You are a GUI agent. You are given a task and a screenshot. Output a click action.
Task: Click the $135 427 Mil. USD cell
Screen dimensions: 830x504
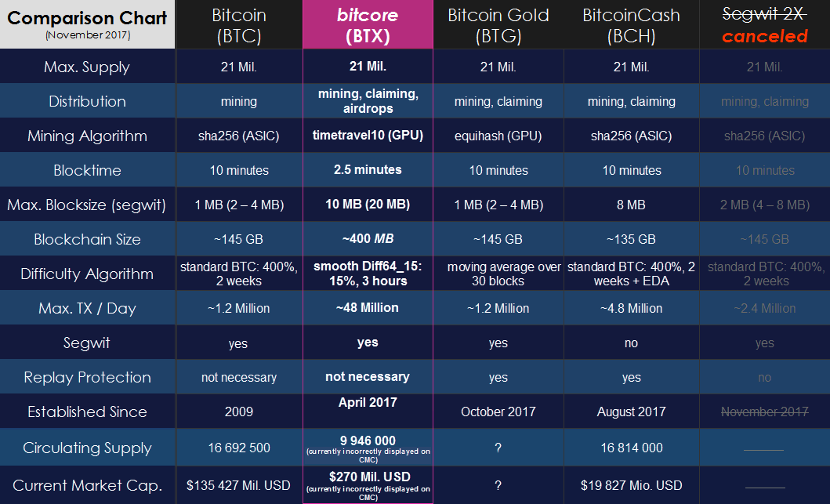(x=239, y=485)
